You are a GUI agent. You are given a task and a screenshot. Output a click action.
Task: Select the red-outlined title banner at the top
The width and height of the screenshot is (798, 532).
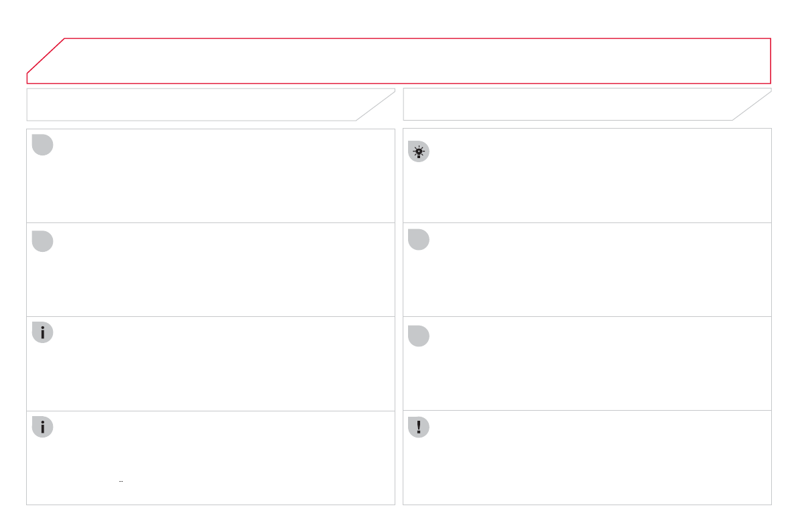tap(402, 60)
